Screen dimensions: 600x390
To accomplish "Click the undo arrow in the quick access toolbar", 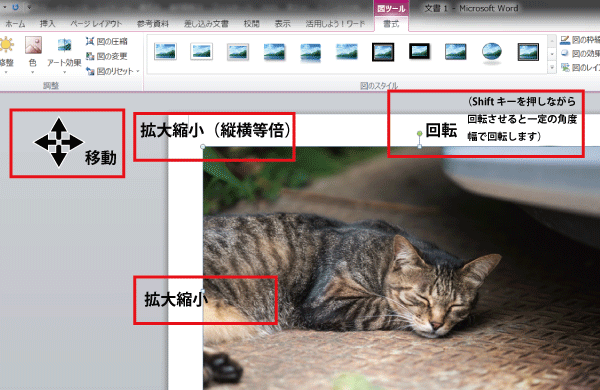I will point(16,7).
